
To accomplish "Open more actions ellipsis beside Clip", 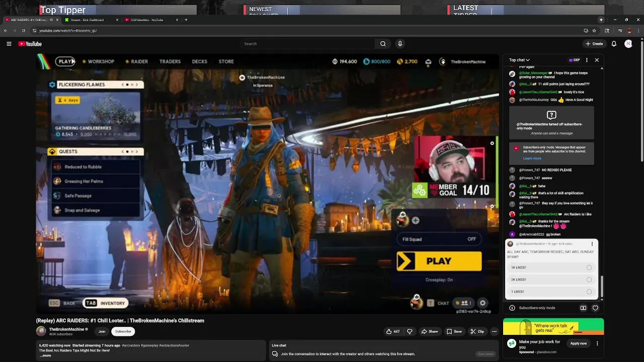I will [494, 331].
